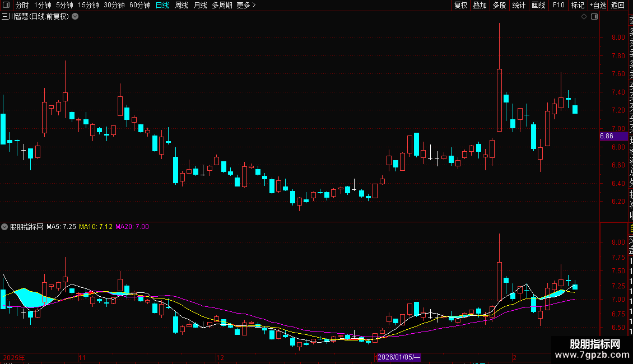Click the stock title 三川智慧(日线.前复权)
The height and width of the screenshot is (364, 633).
(x=35, y=17)
